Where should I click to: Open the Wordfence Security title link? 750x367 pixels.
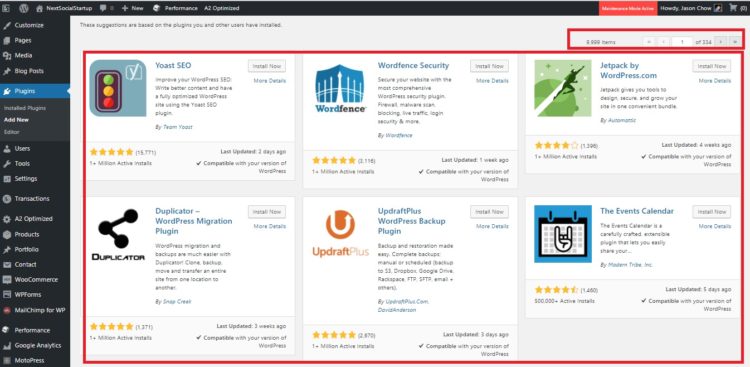point(413,66)
